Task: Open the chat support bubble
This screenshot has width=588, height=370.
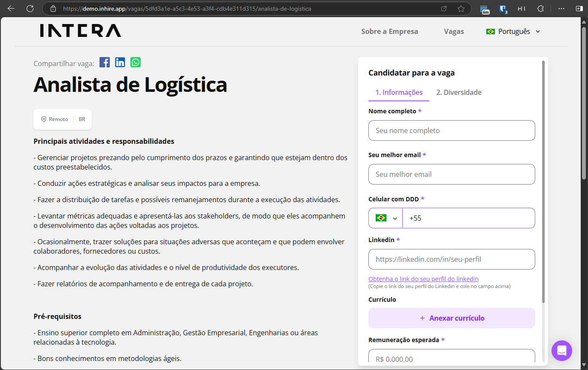Action: 562,350
